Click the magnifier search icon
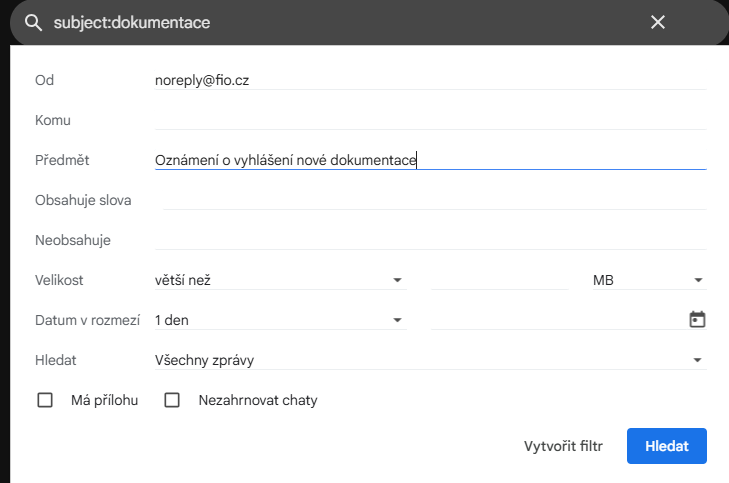Screen dimensions: 729x483 coord(33,22)
